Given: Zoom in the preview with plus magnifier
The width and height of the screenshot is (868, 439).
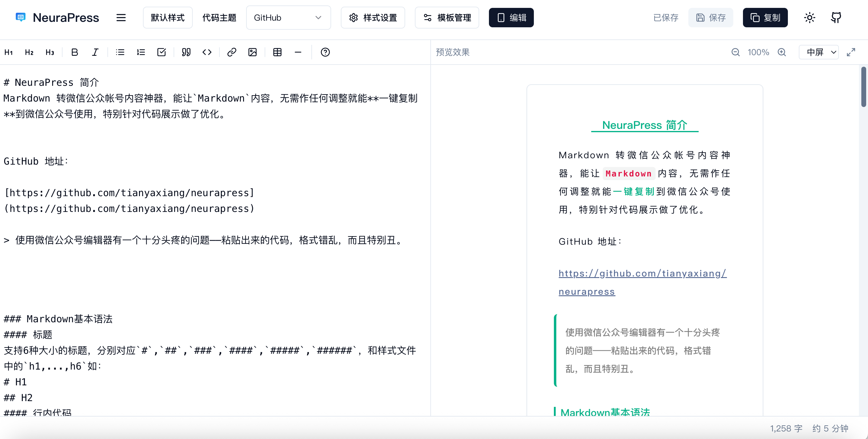Looking at the screenshot, I should tap(782, 52).
